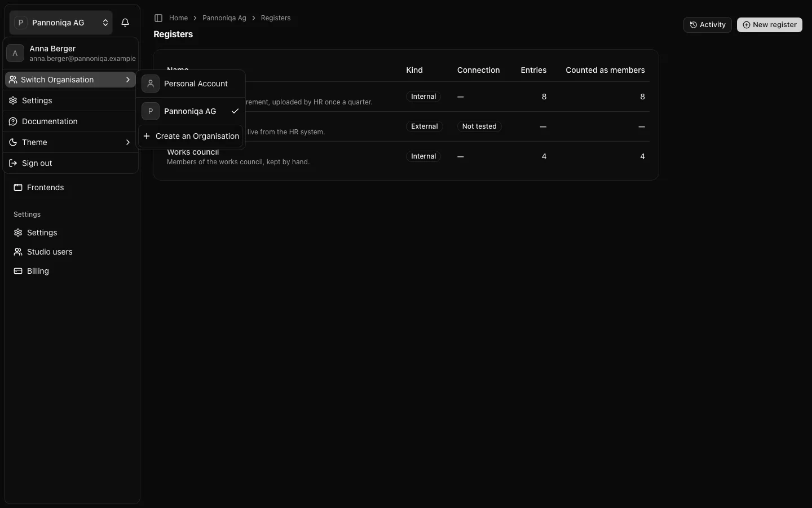
Task: Open the Works council register row
Action: [406, 156]
